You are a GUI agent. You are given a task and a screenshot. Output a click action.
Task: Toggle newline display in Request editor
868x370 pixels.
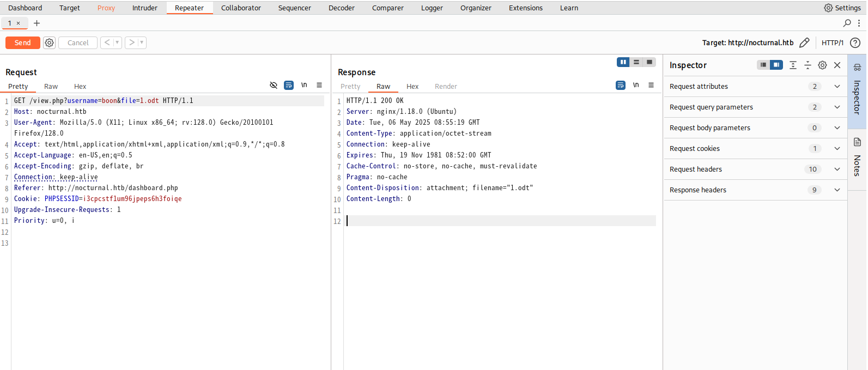point(304,85)
